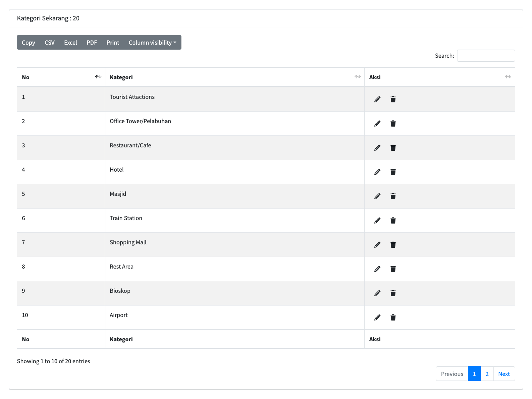
Task: Edit the Bioskop category
Action: point(377,293)
